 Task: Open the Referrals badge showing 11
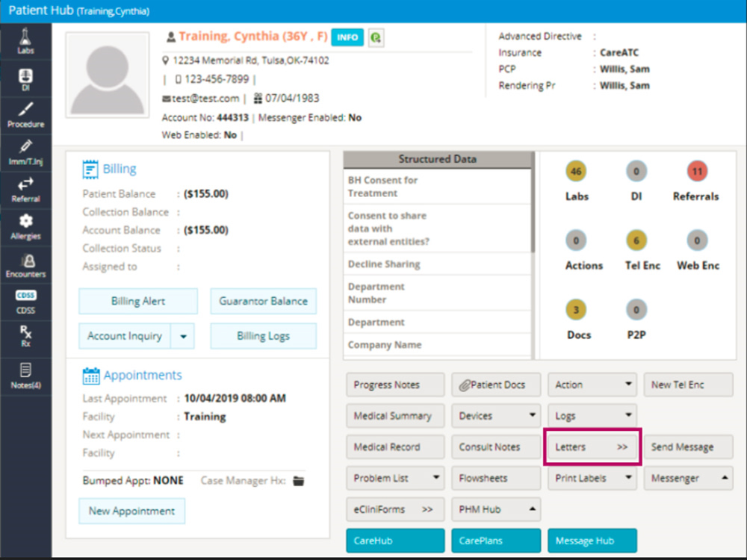coord(697,172)
